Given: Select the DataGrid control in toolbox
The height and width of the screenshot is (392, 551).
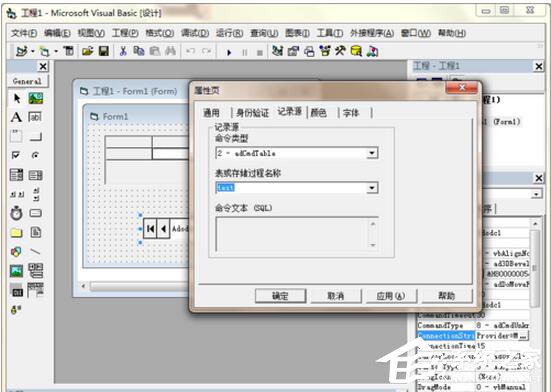Looking at the screenshot, I should [x=35, y=290].
